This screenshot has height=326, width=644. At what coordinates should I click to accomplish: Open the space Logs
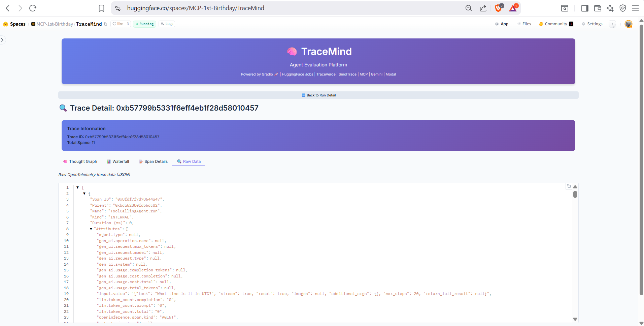167,24
